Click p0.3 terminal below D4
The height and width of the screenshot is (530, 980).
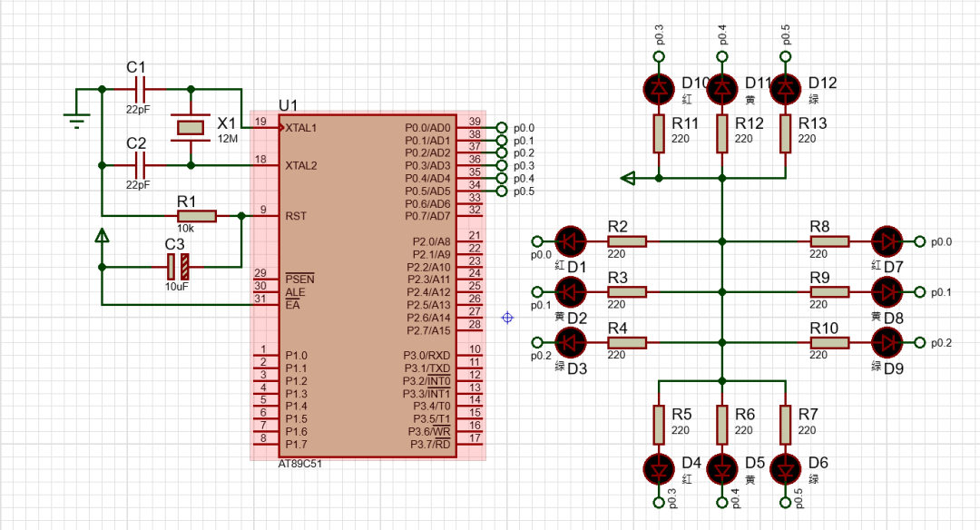tap(659, 502)
